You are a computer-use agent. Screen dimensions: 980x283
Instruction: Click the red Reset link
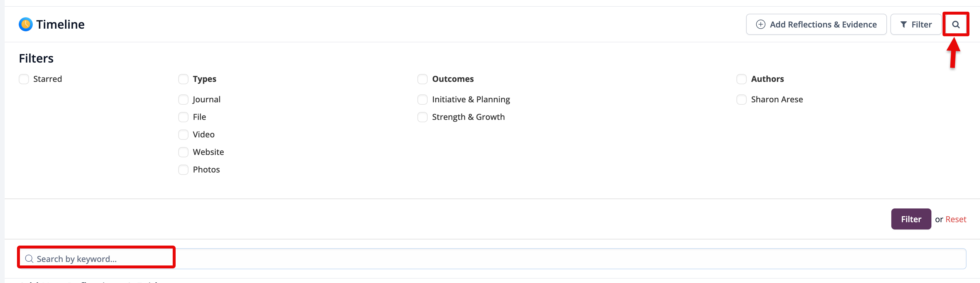[x=955, y=219]
